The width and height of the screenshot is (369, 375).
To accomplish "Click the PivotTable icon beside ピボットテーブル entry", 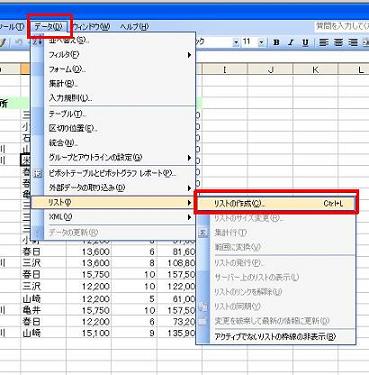I will tap(38, 173).
